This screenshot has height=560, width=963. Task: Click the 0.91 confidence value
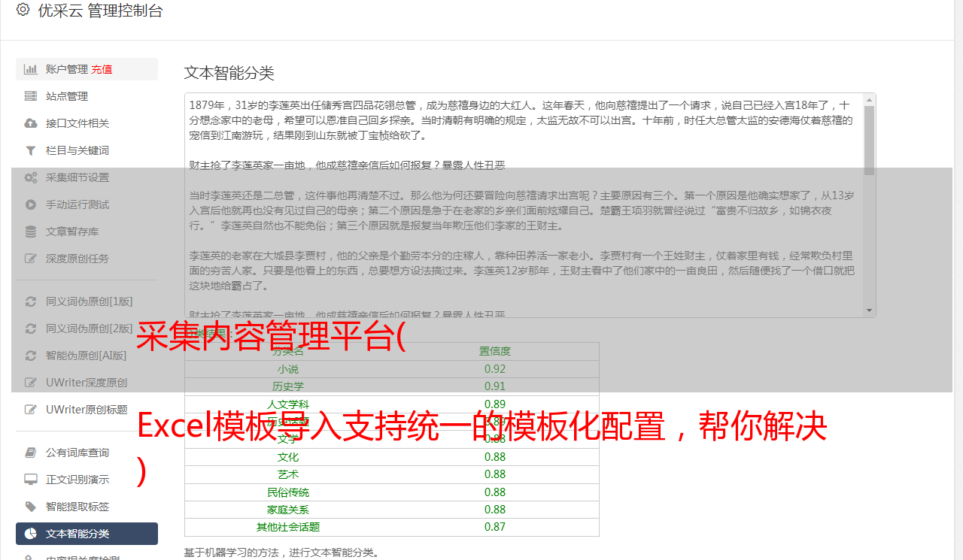[x=495, y=386]
